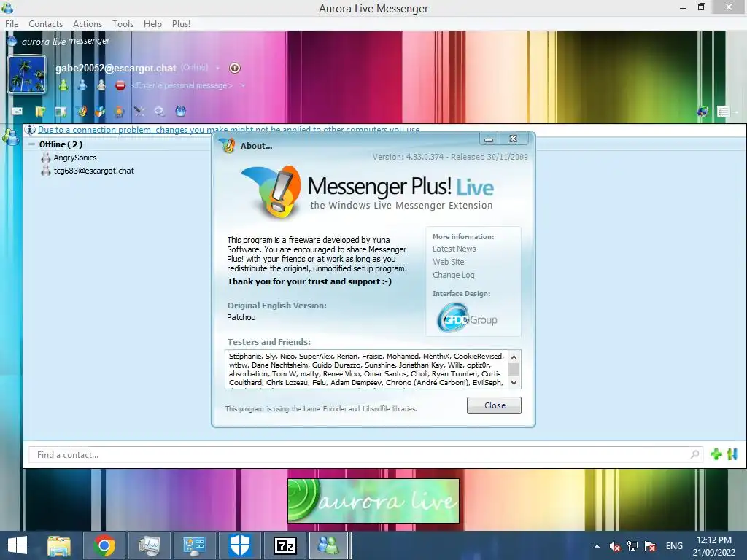Click the colorful boxes toolbar icon
Image resolution: width=747 pixels, height=560 pixels.
99,112
